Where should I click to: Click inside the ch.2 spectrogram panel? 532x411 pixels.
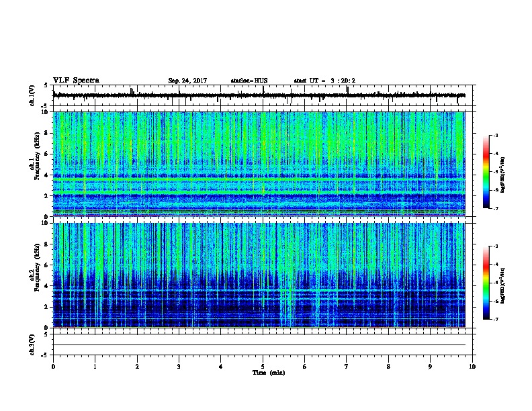[x=259, y=275]
